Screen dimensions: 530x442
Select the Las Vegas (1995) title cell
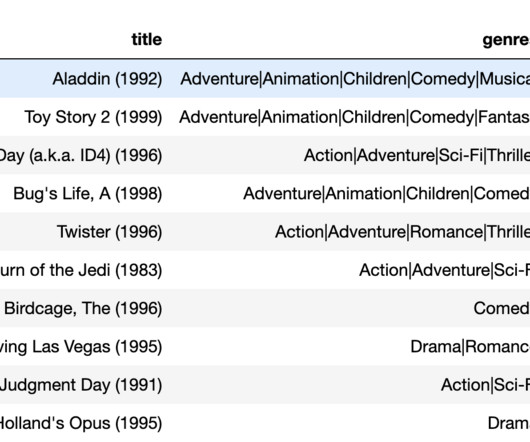pyautogui.click(x=81, y=347)
